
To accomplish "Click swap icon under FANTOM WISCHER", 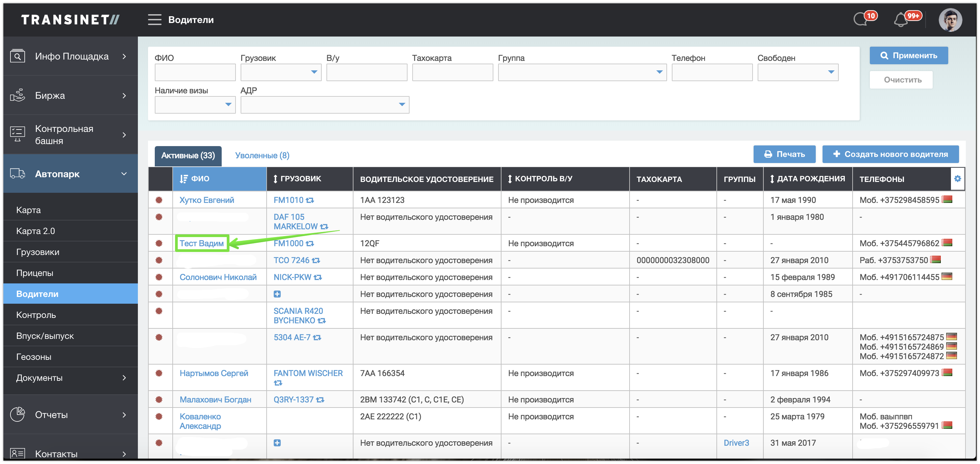I will point(278,383).
